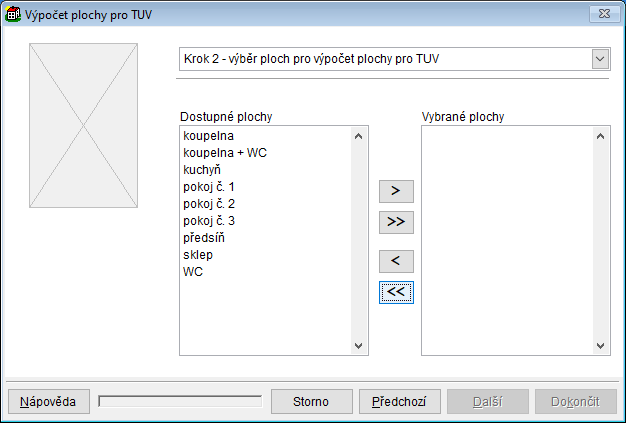The width and height of the screenshot is (626, 423).
Task: Close the Výpočet plochy pro TUV dialog
Action: [x=604, y=14]
